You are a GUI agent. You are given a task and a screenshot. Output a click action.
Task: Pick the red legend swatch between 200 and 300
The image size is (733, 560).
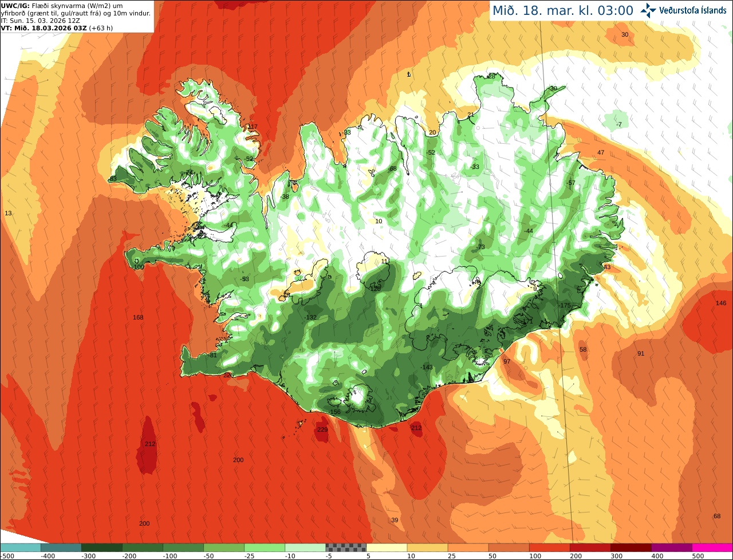(590, 547)
